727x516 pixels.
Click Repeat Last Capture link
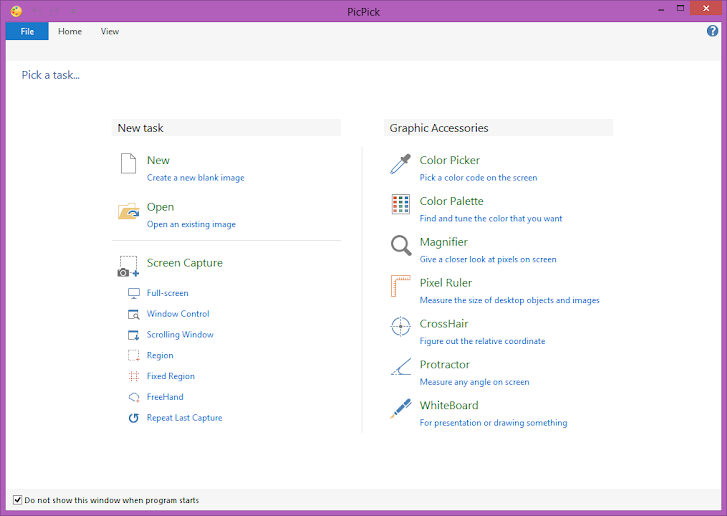pyautogui.click(x=185, y=418)
